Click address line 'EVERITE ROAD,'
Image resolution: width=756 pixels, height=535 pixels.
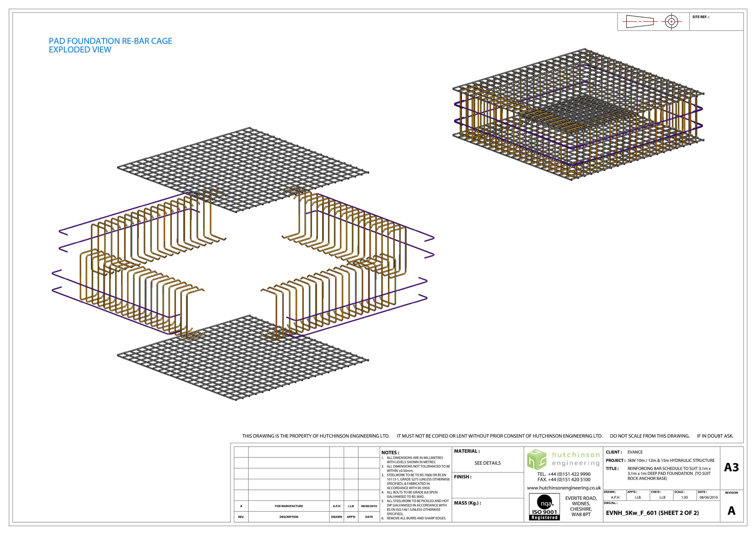(581, 498)
